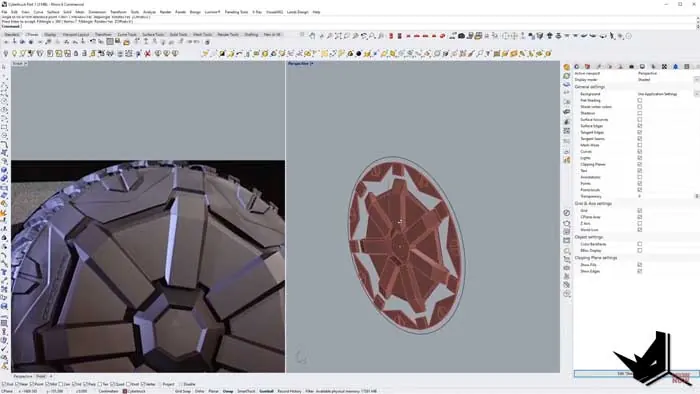Enable the Shadows checkbox
This screenshot has height=394, width=700.
pos(640,113)
